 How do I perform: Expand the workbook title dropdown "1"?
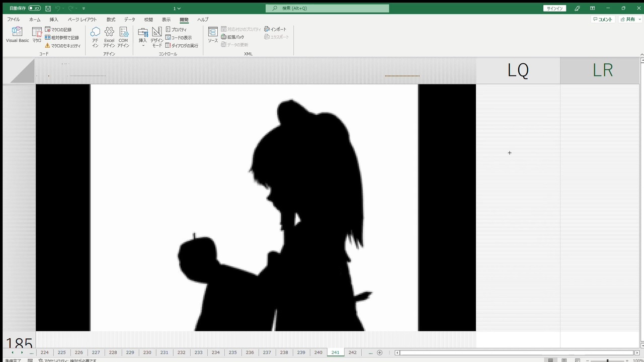(177, 8)
